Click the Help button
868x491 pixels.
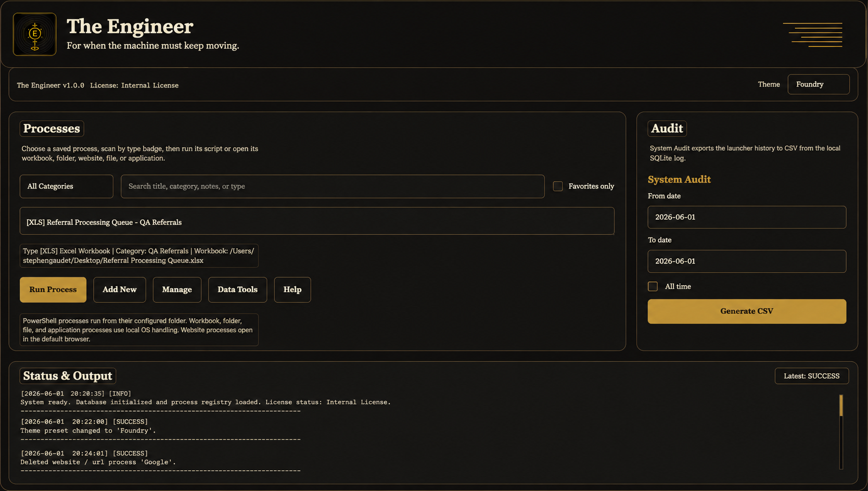292,289
